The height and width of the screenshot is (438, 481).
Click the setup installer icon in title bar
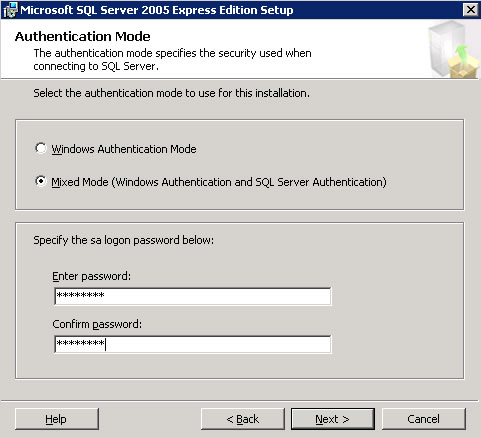[10, 10]
